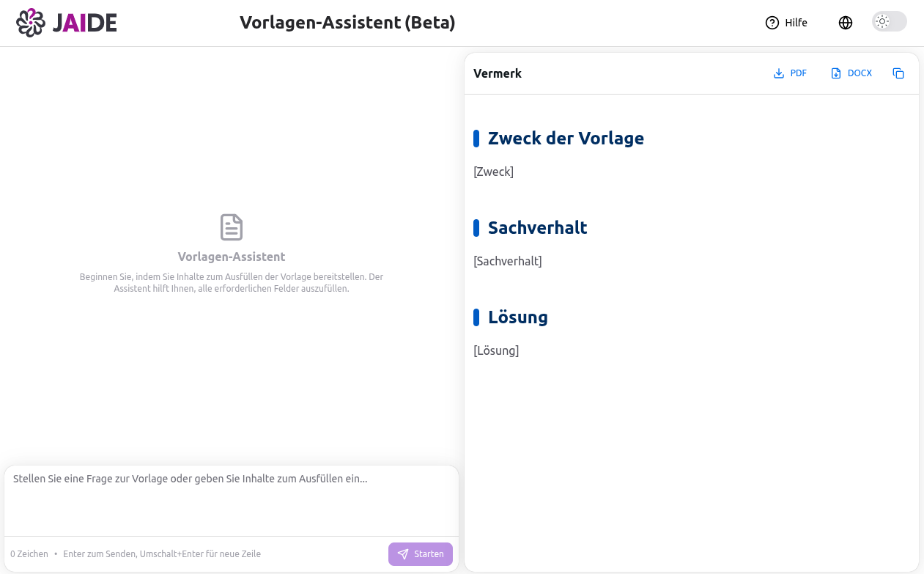
Task: Open help via the question mark icon
Action: tap(772, 23)
